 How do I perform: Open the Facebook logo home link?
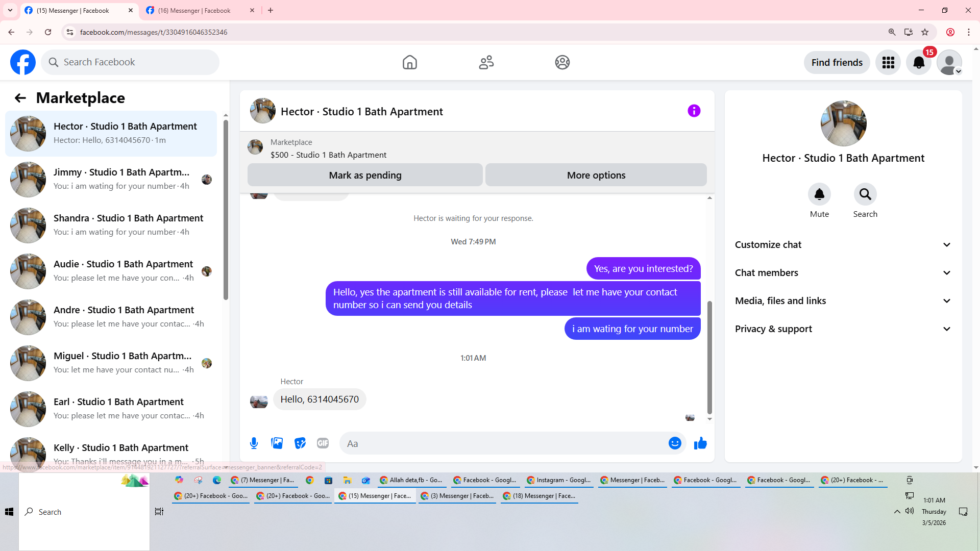pyautogui.click(x=23, y=62)
